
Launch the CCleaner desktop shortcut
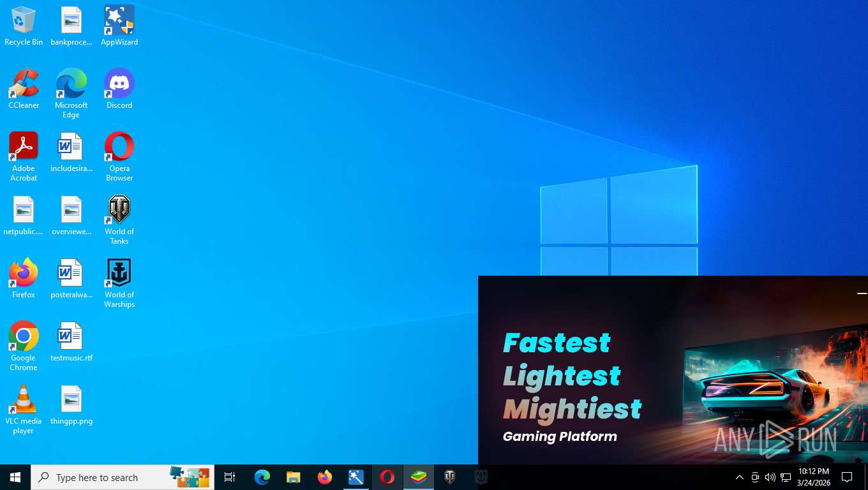[24, 89]
